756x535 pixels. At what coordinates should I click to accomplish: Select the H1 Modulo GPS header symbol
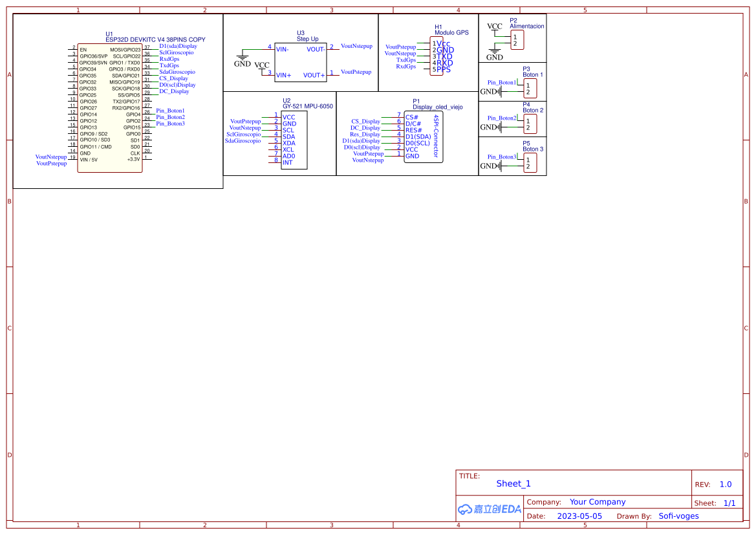[x=437, y=56]
